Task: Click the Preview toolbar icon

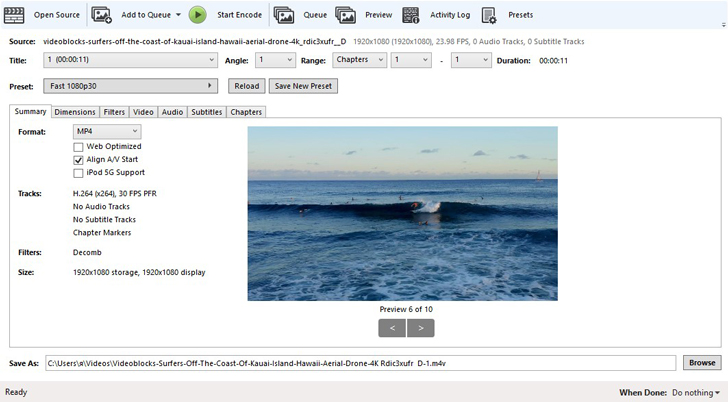Action: 346,15
